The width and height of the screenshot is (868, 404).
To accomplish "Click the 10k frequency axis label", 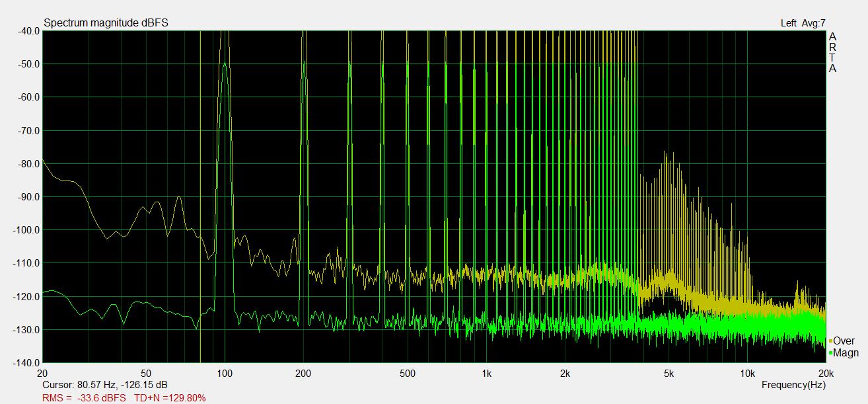I will tap(747, 374).
